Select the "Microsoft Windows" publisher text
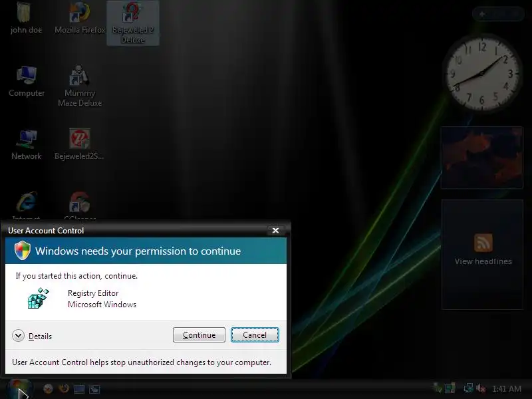This screenshot has width=532, height=399. pyautogui.click(x=102, y=305)
